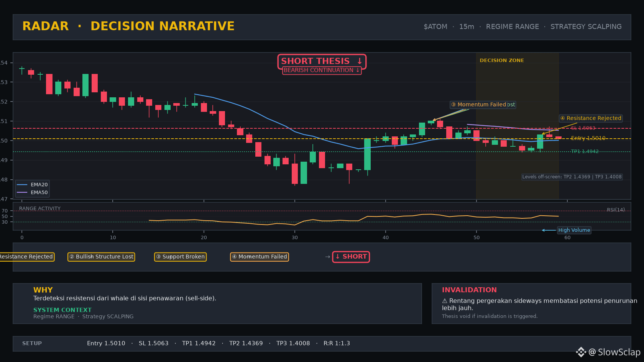
Task: Click REGIME RANGE in the header
Action: pos(513,27)
